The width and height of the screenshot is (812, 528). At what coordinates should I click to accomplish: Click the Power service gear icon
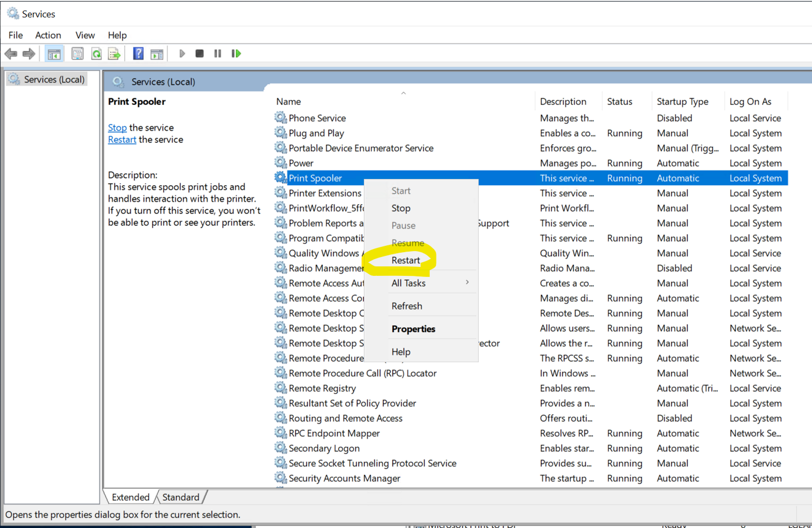[280, 163]
